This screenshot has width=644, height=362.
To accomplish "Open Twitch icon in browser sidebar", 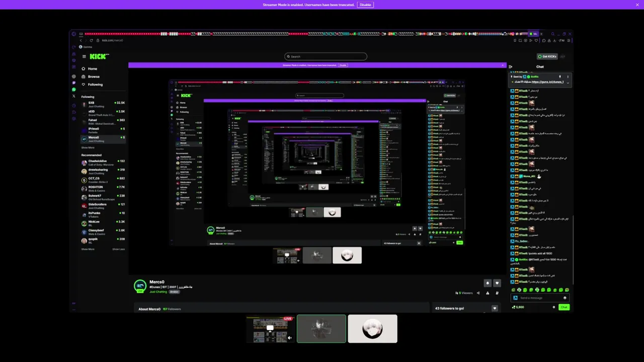I will pyautogui.click(x=74, y=83).
